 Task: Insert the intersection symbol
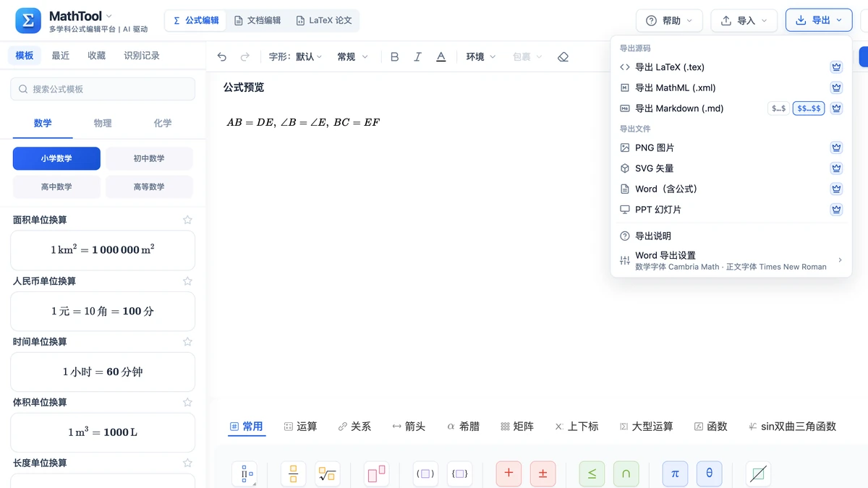click(626, 474)
